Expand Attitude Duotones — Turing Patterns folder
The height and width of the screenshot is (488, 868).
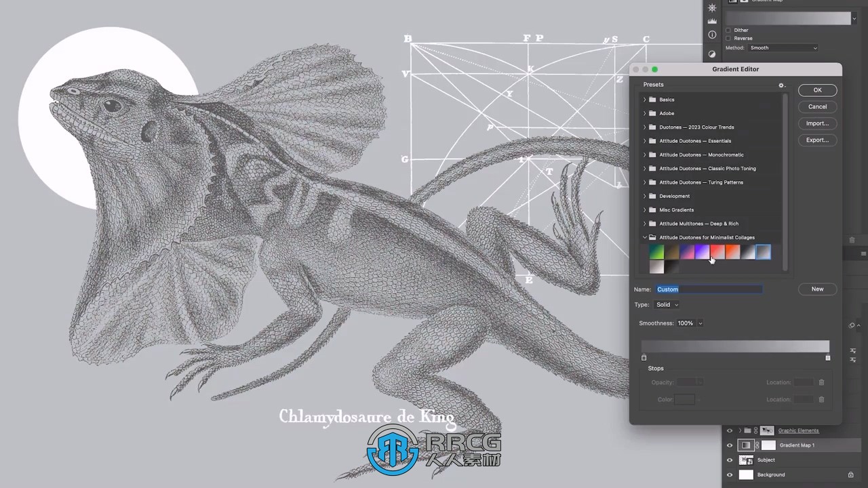[645, 182]
